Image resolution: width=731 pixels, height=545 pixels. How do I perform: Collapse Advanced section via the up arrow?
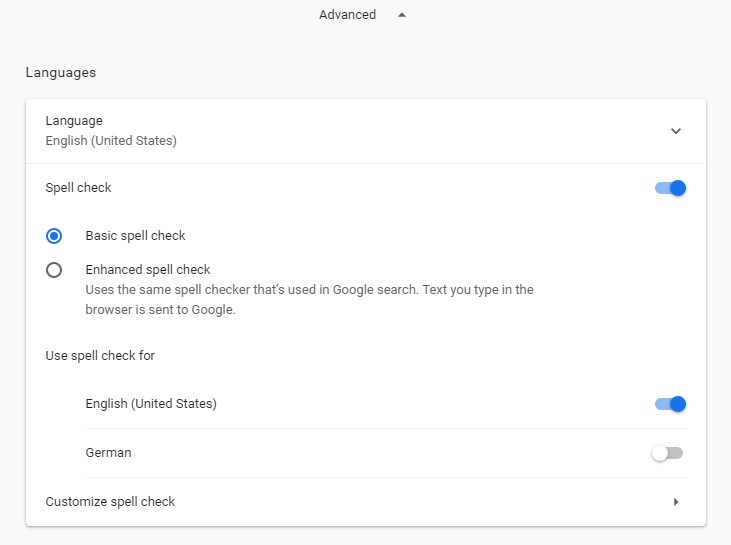pos(402,15)
